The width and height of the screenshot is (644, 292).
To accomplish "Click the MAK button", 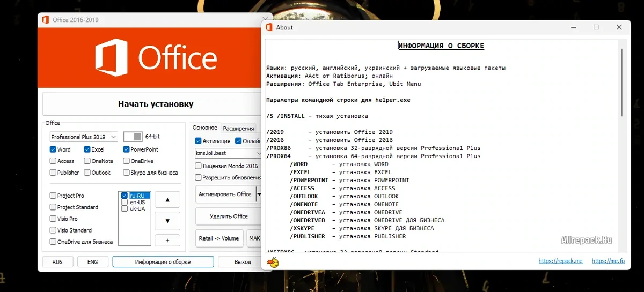I will (x=254, y=238).
